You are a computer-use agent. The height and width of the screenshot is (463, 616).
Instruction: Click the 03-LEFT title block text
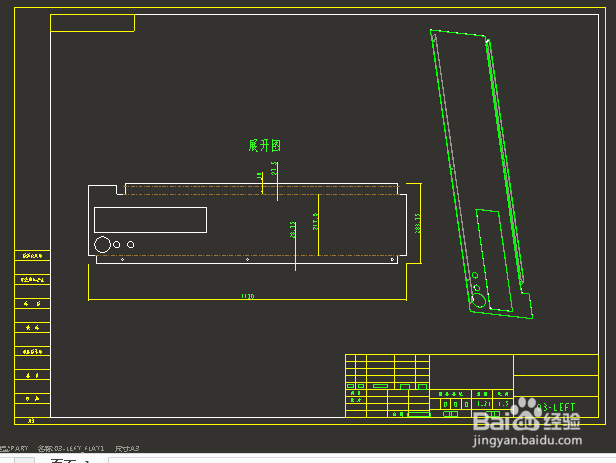point(555,407)
